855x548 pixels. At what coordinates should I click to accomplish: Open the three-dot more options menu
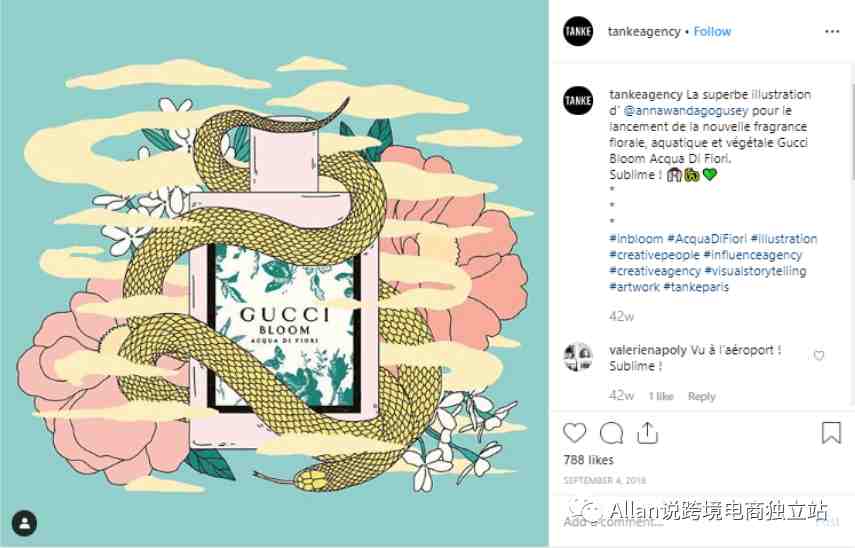point(832,32)
